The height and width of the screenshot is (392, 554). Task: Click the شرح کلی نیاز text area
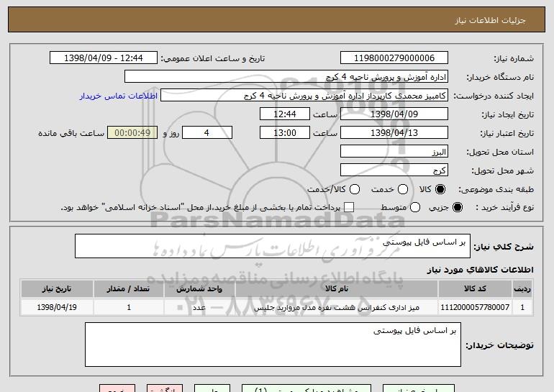(x=273, y=246)
